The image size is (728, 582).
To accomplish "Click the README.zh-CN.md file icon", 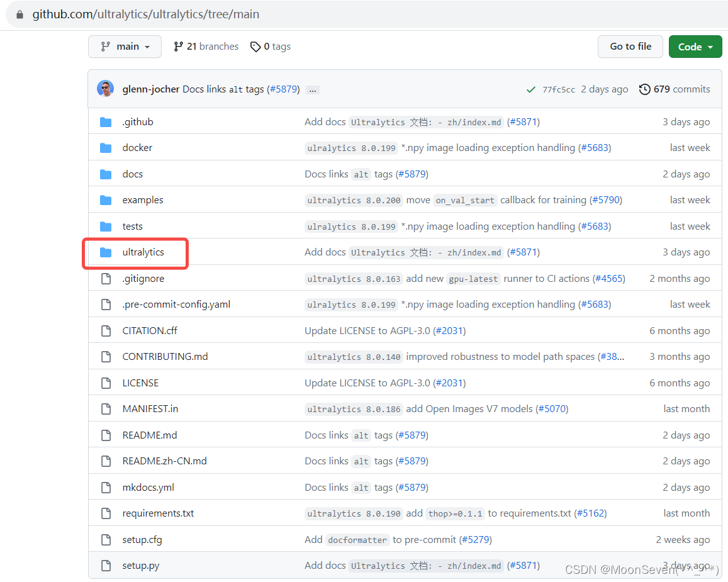I will coord(106,461).
